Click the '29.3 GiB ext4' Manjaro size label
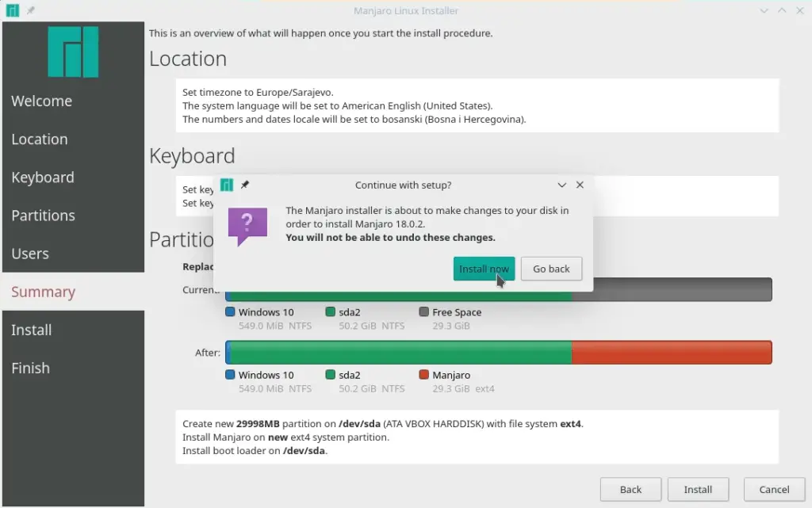This screenshot has width=812, height=508. [463, 388]
